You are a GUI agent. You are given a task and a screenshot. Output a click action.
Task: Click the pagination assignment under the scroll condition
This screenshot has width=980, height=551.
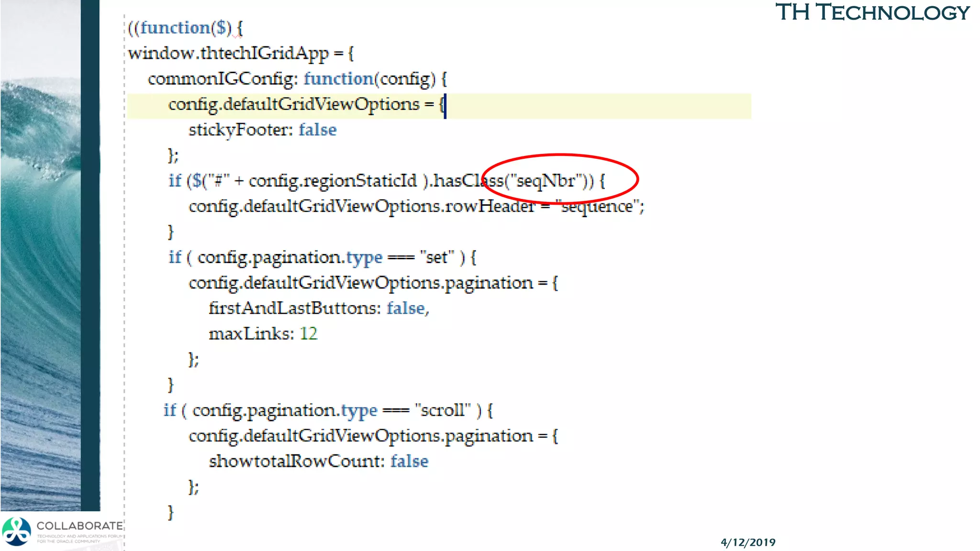(x=373, y=436)
